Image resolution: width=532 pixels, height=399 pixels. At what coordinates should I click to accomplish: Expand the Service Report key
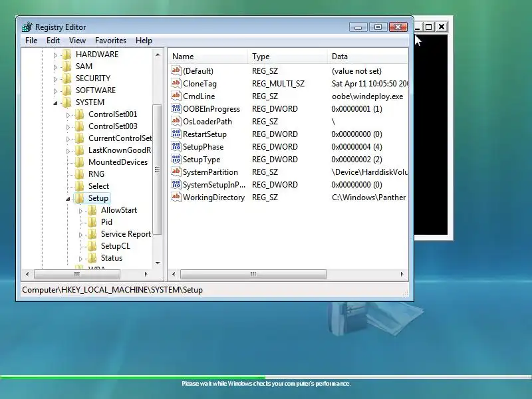tap(80, 235)
